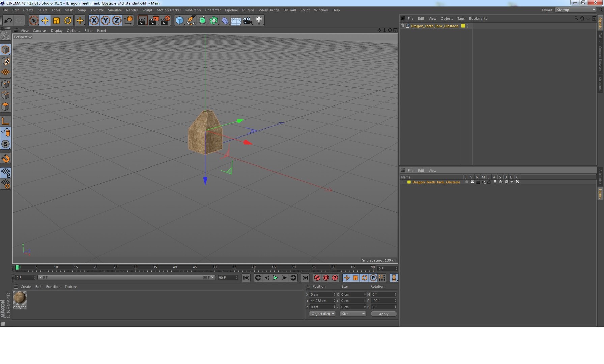604x364 pixels.
Task: Click the Viewport Solo S icon
Action: click(5, 144)
